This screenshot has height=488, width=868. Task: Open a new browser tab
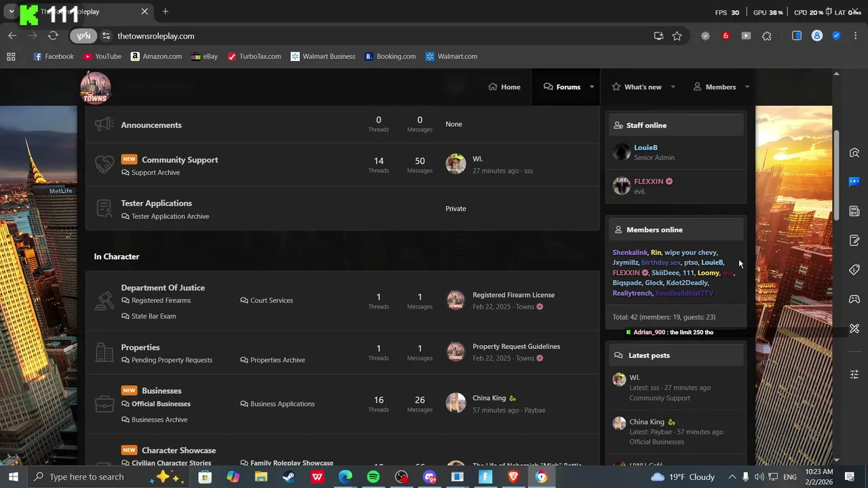(x=165, y=12)
